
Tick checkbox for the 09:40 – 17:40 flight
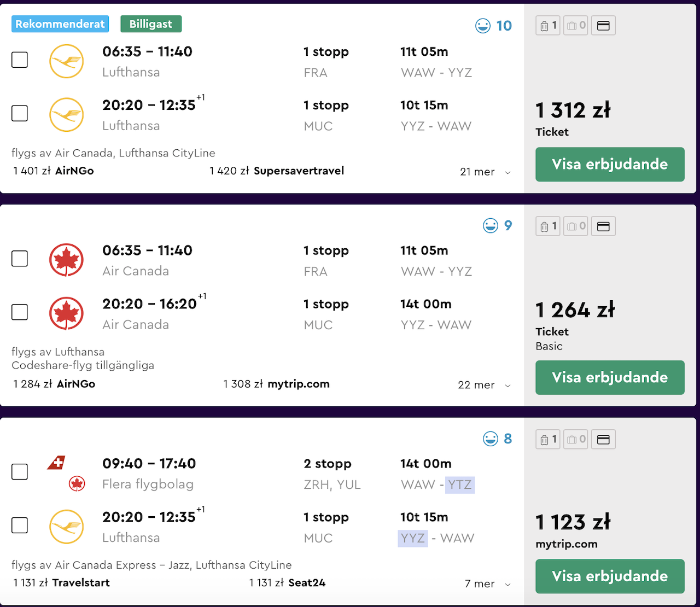tap(20, 471)
